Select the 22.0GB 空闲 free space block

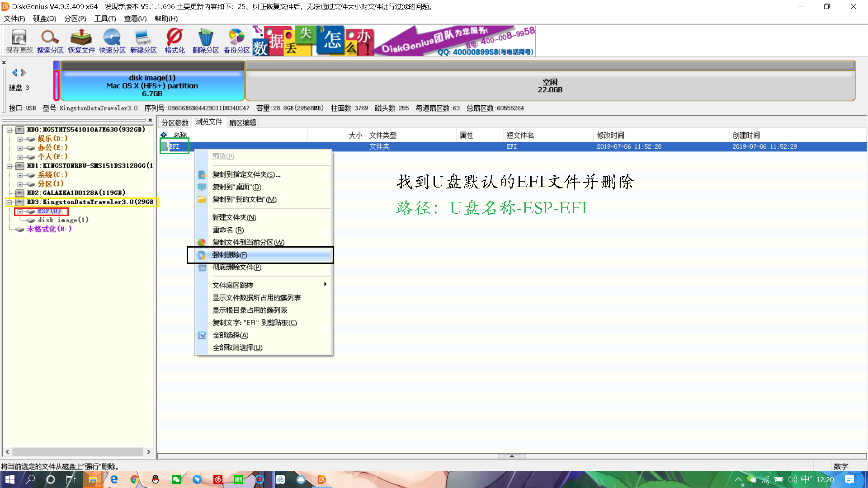(x=550, y=85)
